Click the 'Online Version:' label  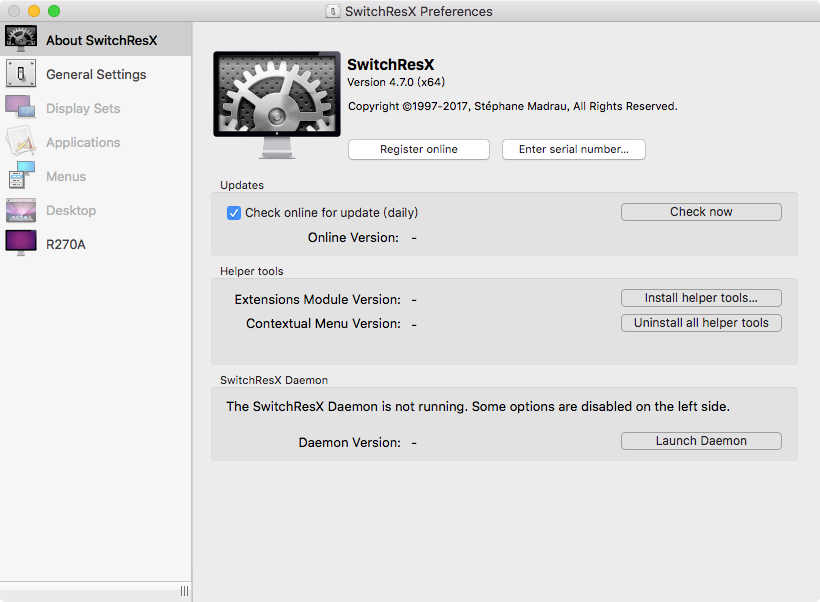click(x=353, y=238)
